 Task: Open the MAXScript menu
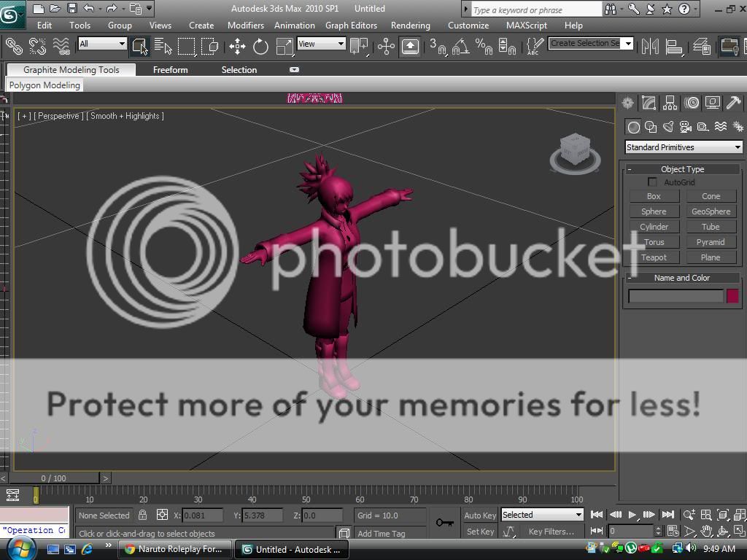[527, 26]
